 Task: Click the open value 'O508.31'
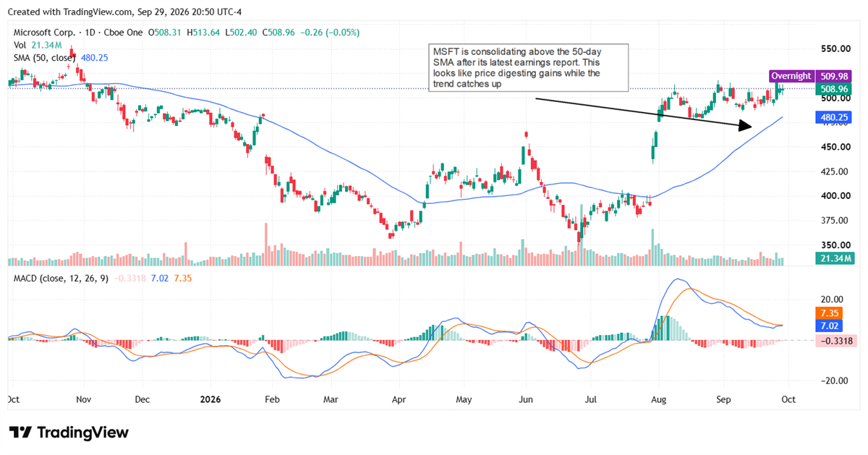[166, 33]
